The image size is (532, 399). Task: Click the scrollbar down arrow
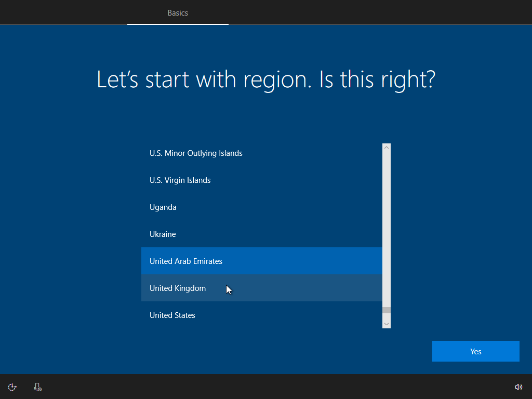click(x=386, y=323)
